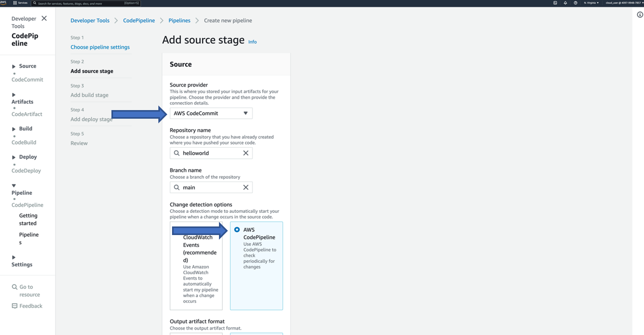
Task: Open the notifications bell
Action: (565, 3)
